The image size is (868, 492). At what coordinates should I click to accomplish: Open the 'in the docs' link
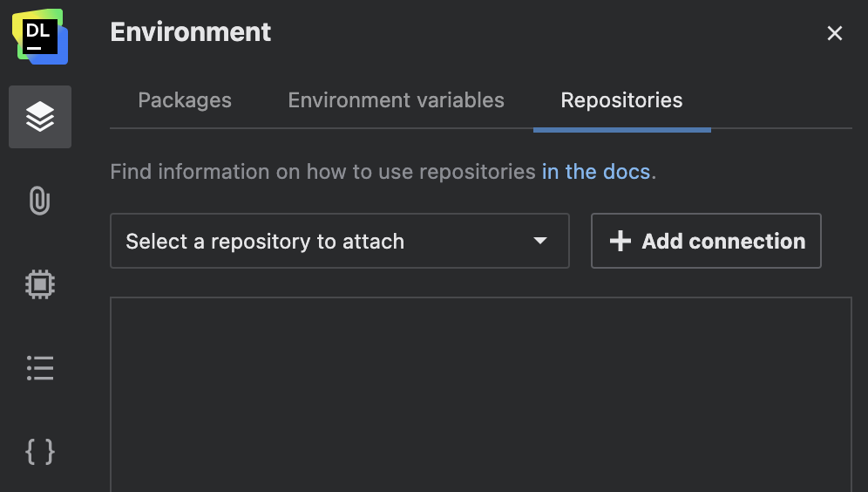(x=596, y=171)
